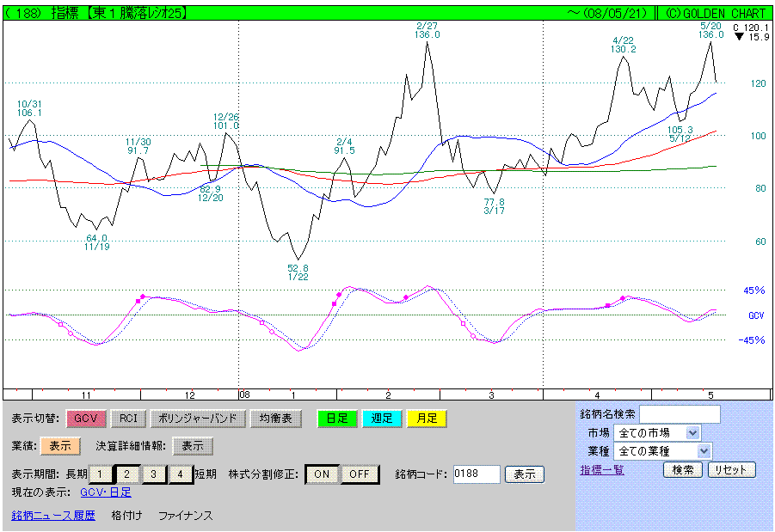This screenshot has width=775, height=532.
Task: Click the リセット button
Action: coord(731,470)
